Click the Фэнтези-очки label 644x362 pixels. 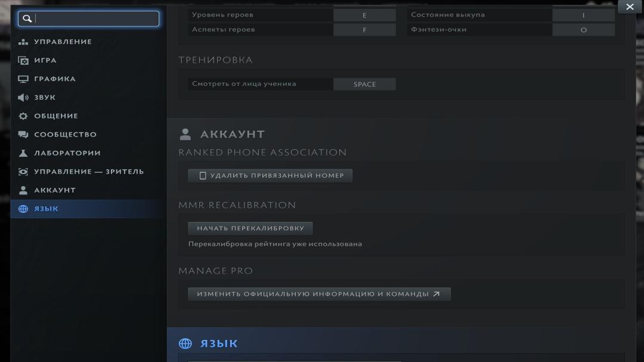tap(439, 30)
